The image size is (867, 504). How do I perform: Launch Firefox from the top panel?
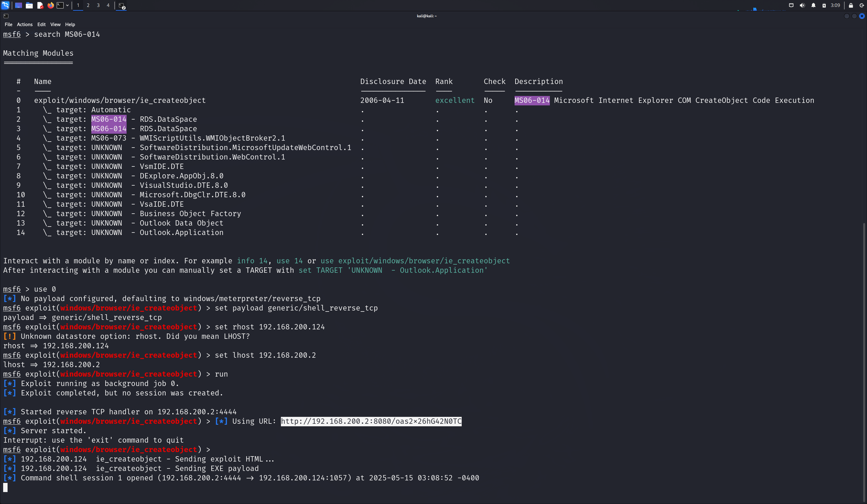(51, 5)
